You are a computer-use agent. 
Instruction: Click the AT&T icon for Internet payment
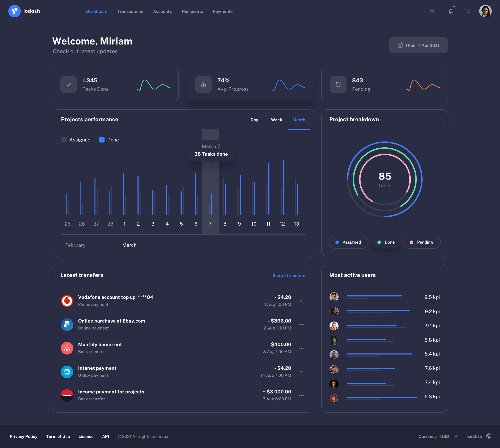[67, 372]
